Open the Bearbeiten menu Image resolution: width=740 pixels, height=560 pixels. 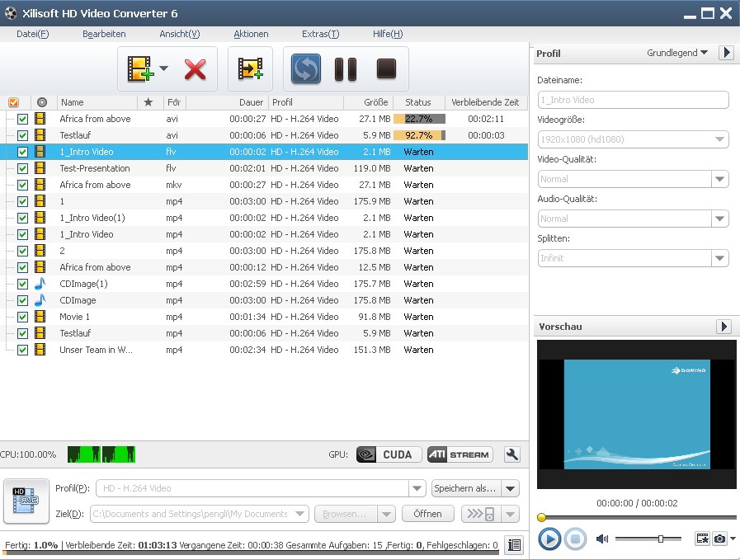click(x=104, y=34)
